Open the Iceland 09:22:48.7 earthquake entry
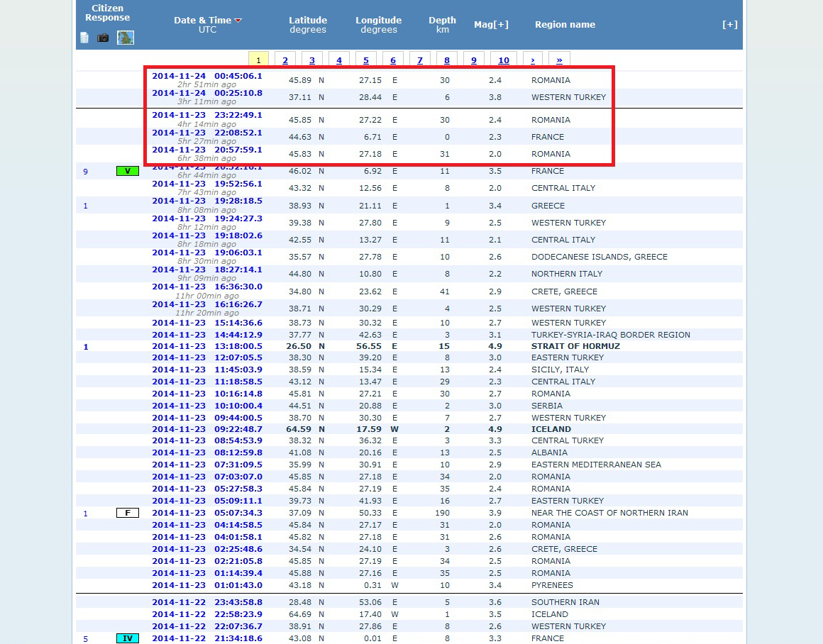This screenshot has width=823, height=644. (x=206, y=429)
